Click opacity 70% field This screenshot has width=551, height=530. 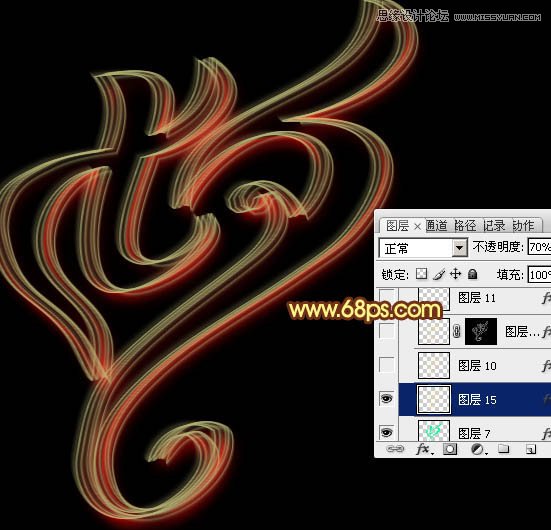point(539,247)
